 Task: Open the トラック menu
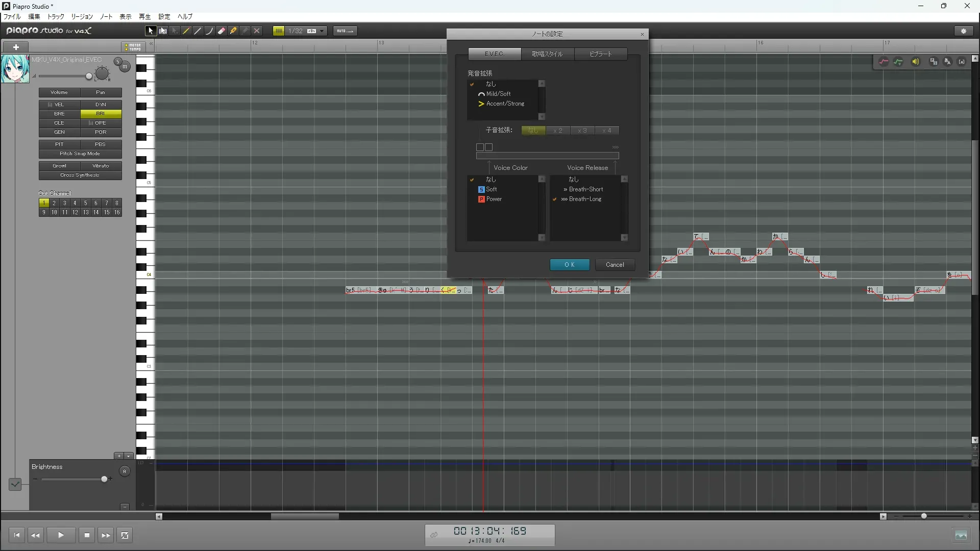pyautogui.click(x=56, y=17)
